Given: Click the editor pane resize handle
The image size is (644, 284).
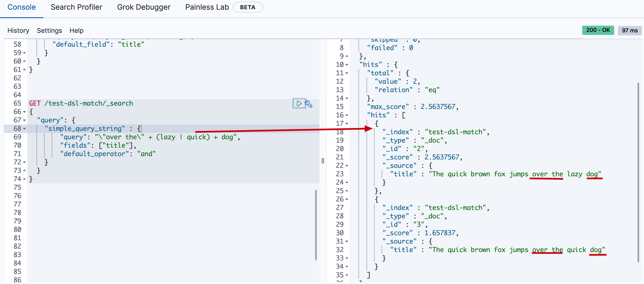Looking at the screenshot, I should (323, 161).
